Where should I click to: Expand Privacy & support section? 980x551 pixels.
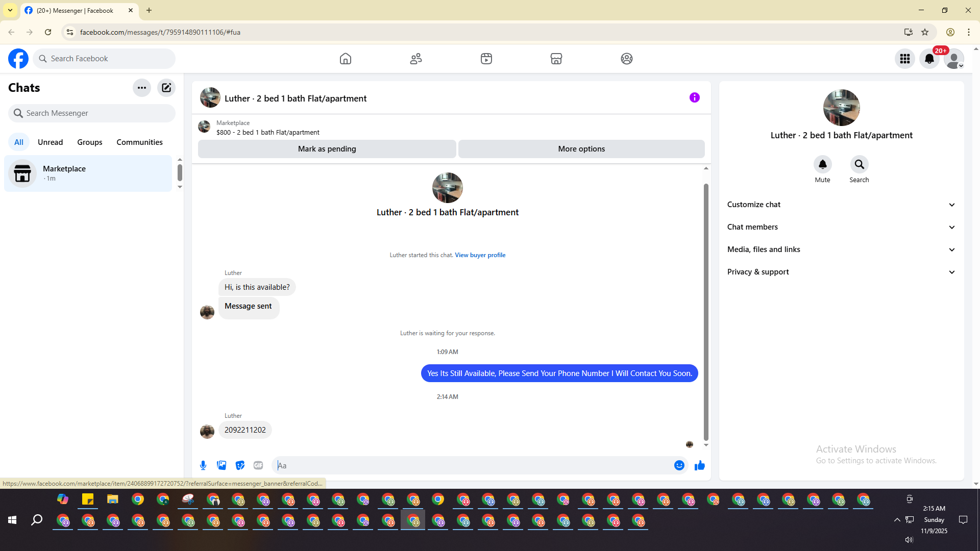point(841,272)
